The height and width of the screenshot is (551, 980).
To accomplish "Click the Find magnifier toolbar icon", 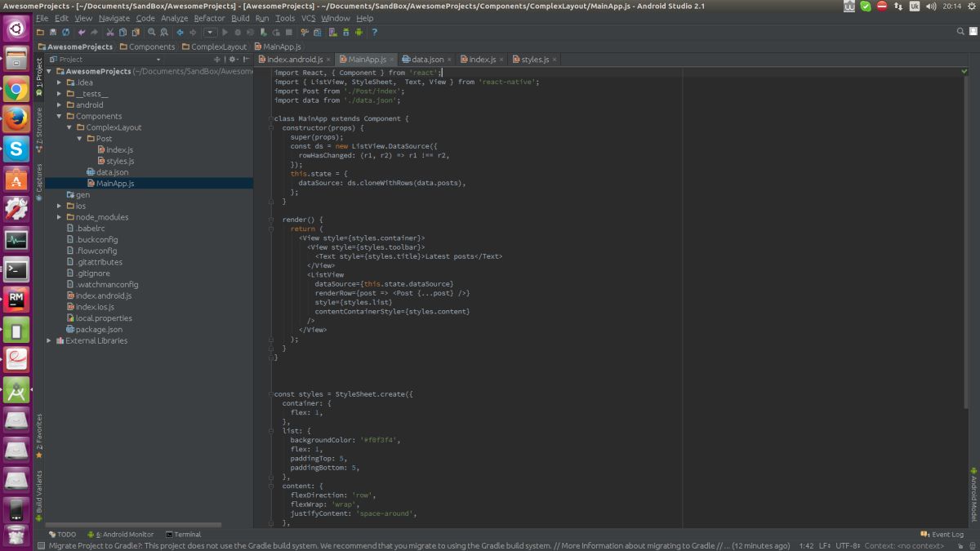I will point(152,33).
